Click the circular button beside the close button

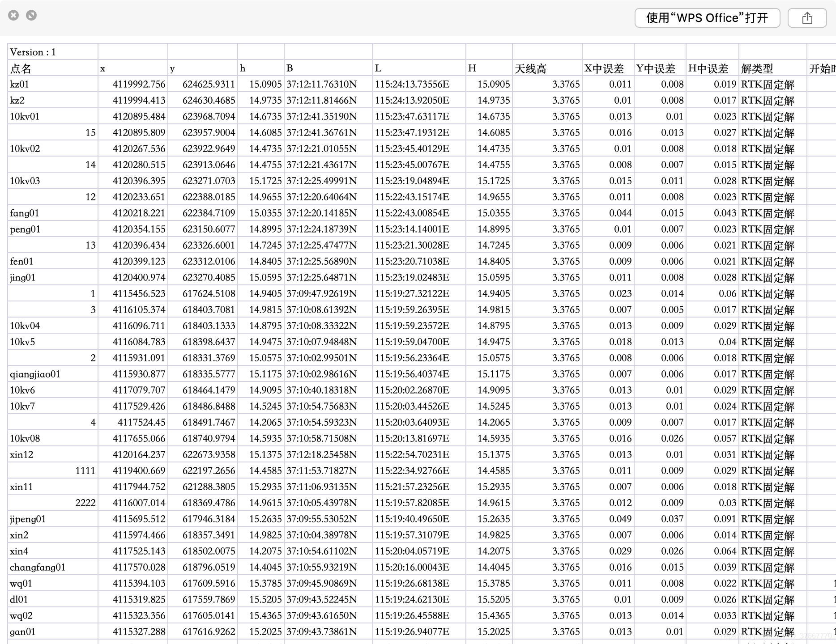coord(31,15)
